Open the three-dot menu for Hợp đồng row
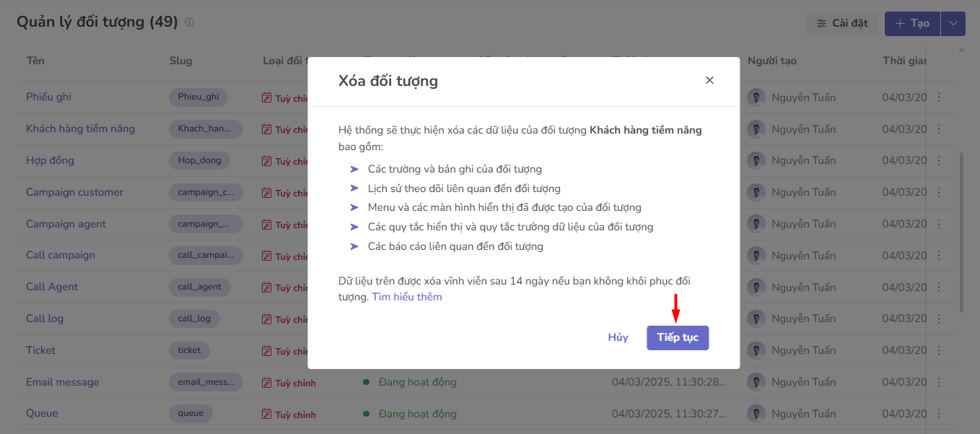980x434 pixels. 939,160
